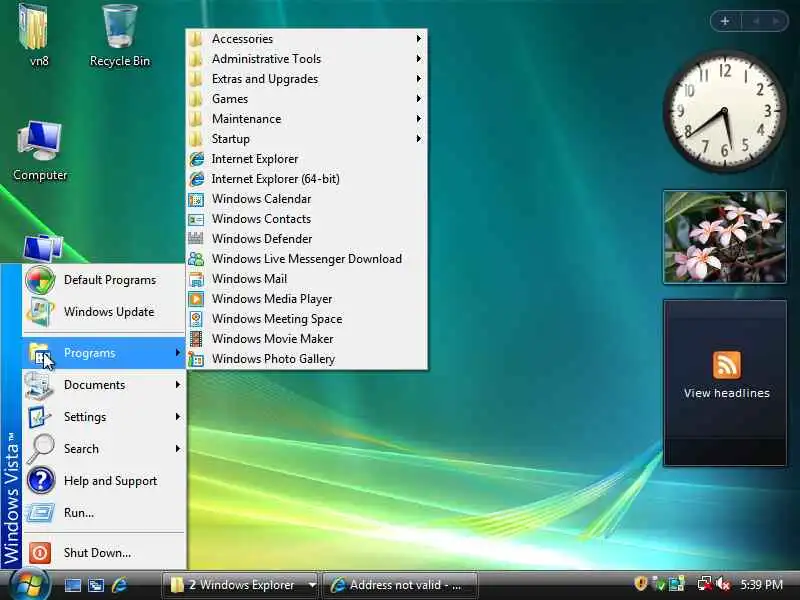Click the Windows Photo Gallery icon
This screenshot has width=800, height=600.
[x=196, y=359]
